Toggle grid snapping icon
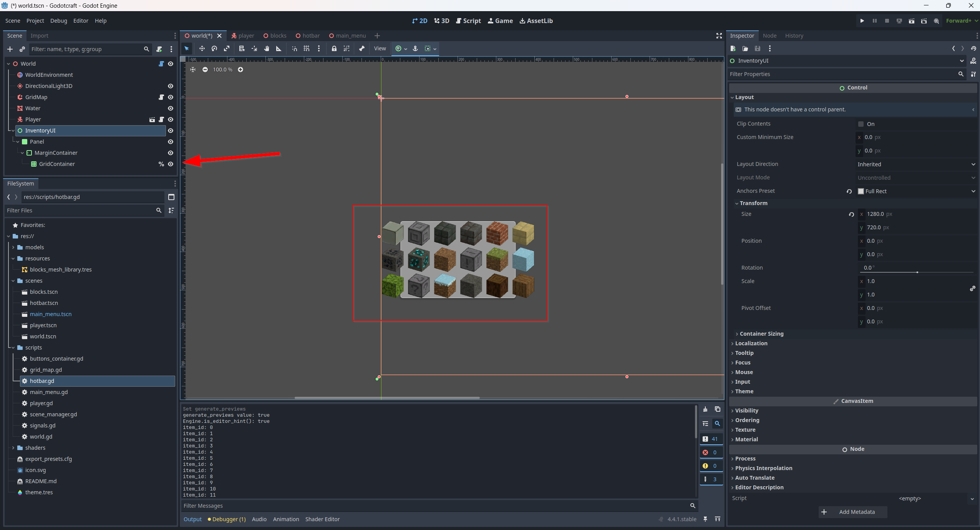Viewport: 980px width, 530px height. point(307,48)
